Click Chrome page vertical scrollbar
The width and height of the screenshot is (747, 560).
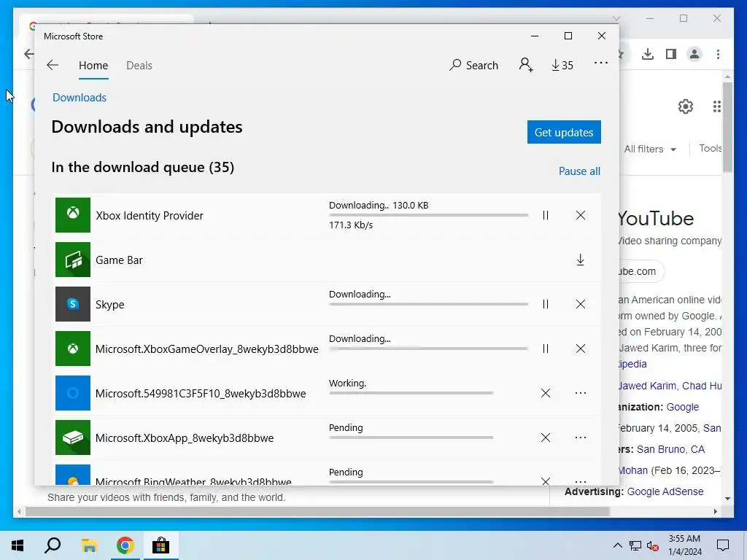[727, 127]
